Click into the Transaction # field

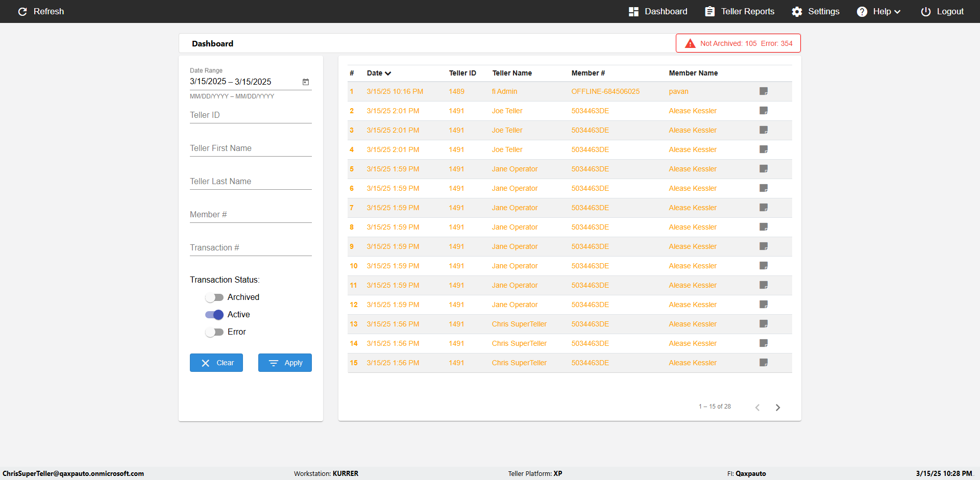pyautogui.click(x=251, y=248)
